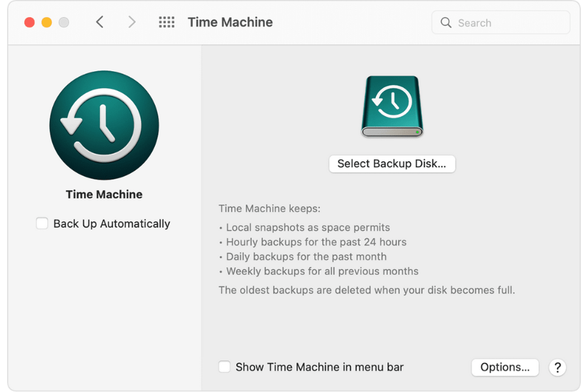Image resolution: width=588 pixels, height=392 pixels.
Task: Click the magnifying glass search icon
Action: point(446,22)
